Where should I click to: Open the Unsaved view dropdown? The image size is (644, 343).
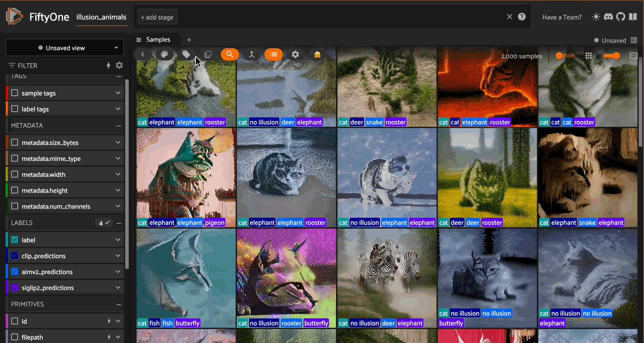65,48
